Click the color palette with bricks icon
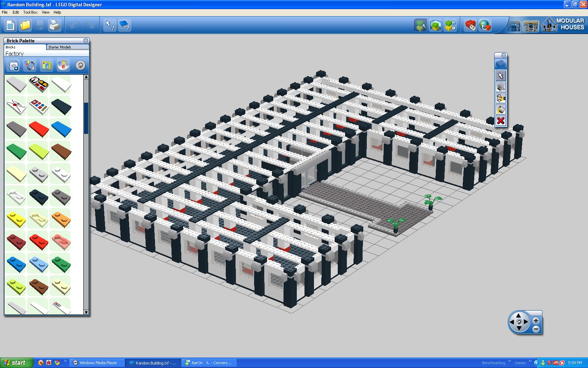Screen dimensions: 588x368 point(63,66)
